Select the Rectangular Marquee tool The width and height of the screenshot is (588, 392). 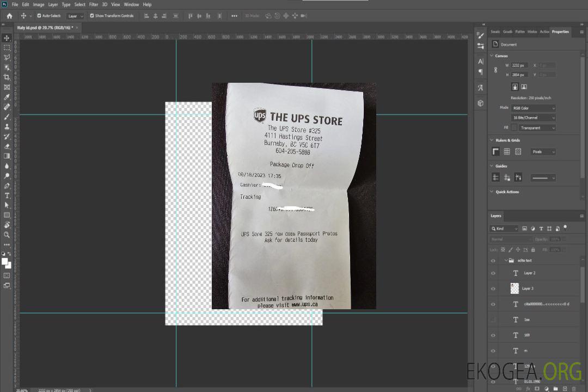tap(7, 48)
